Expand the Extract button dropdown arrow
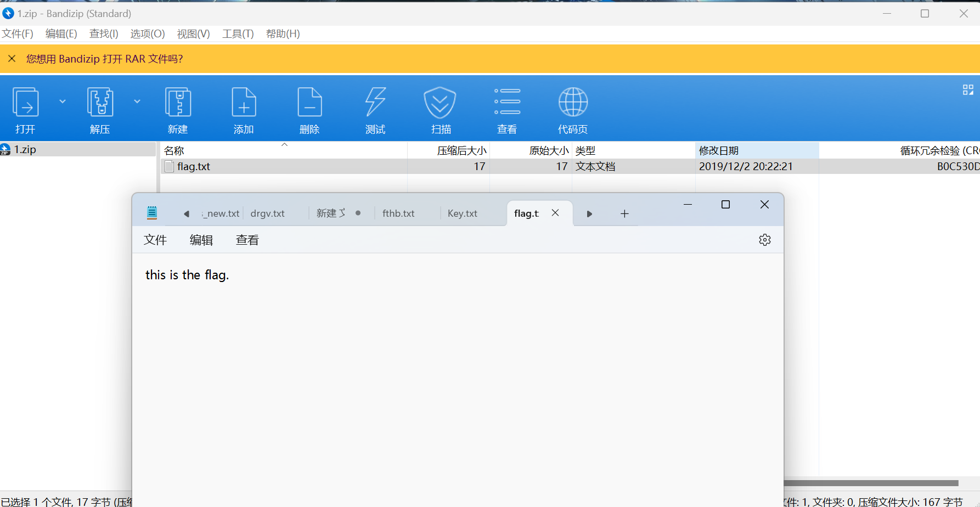Image resolution: width=980 pixels, height=507 pixels. [x=137, y=102]
